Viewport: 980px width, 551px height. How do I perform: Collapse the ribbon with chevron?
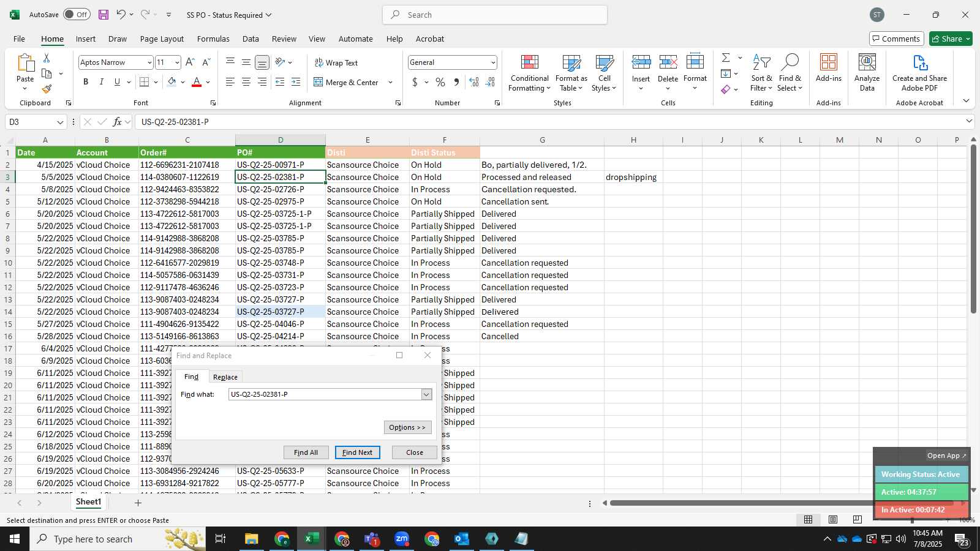[966, 101]
